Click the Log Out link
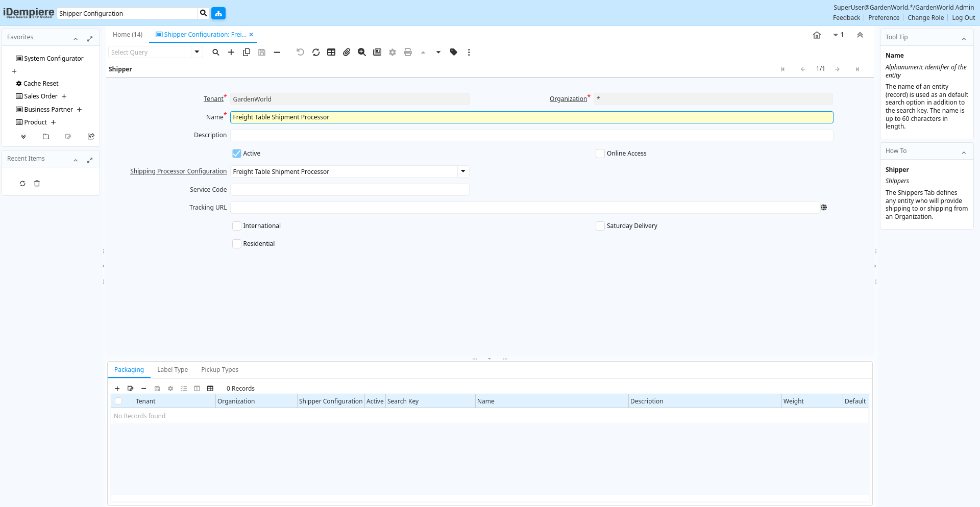The image size is (980, 507). click(963, 18)
